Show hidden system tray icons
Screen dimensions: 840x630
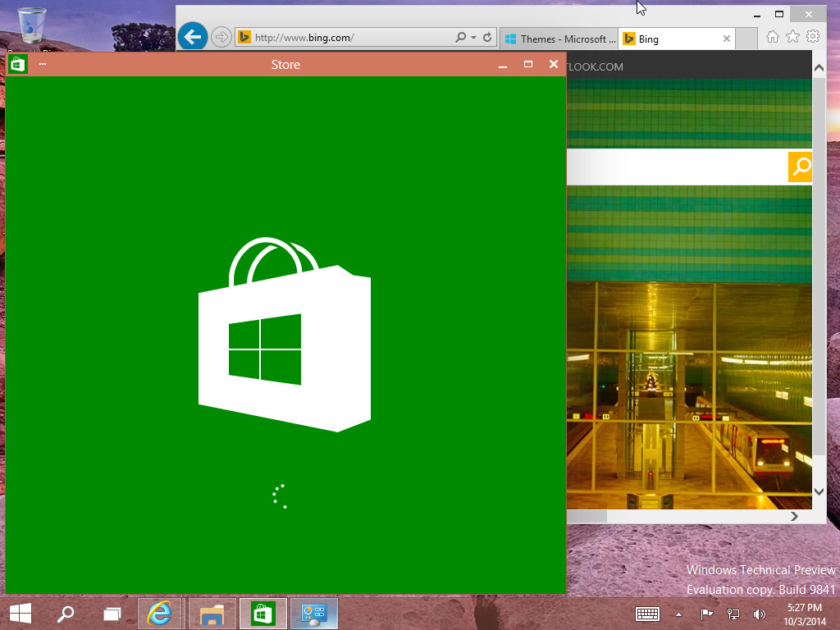click(x=678, y=614)
